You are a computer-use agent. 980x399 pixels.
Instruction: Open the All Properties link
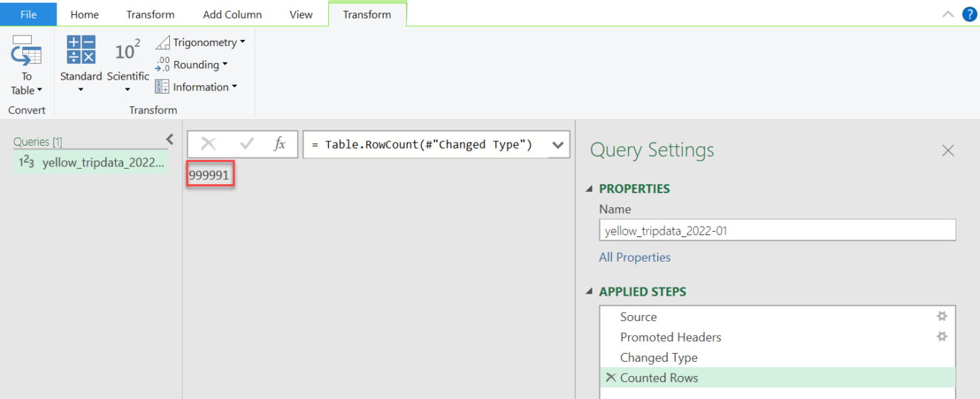(x=635, y=257)
